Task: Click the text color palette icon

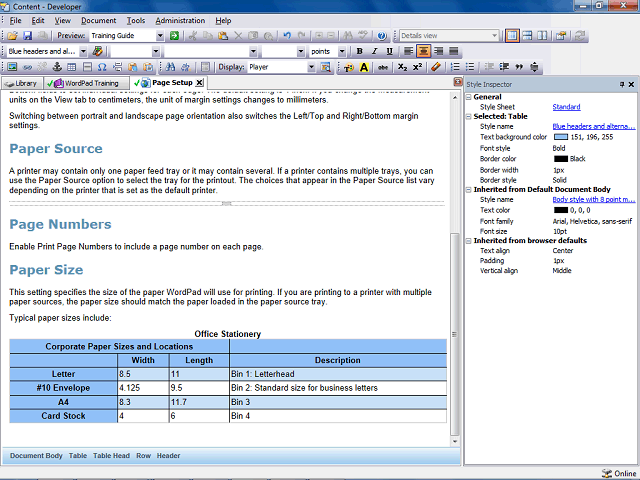Action: pyautogui.click(x=349, y=67)
